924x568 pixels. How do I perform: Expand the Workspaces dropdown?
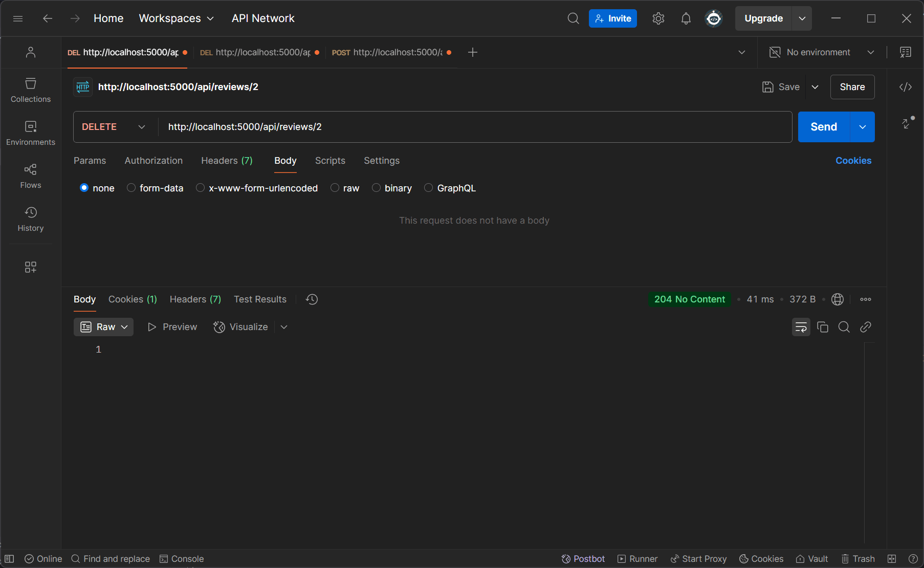pyautogui.click(x=177, y=18)
